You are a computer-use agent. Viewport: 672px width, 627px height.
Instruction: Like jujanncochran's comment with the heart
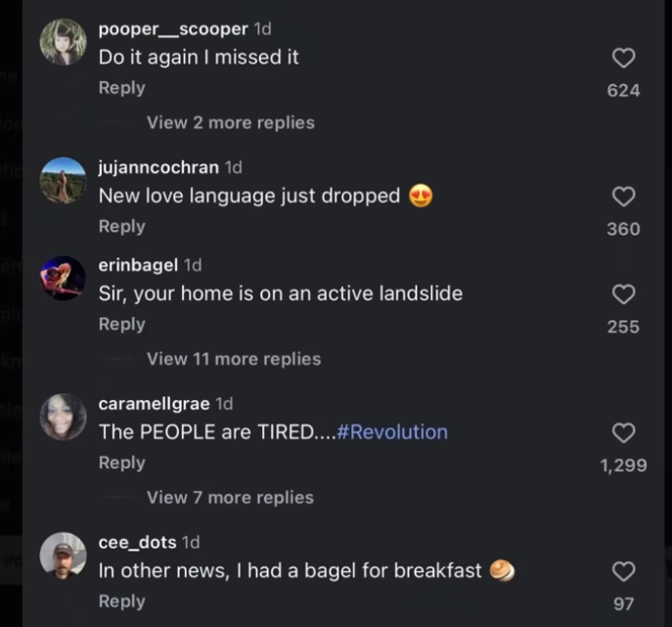[x=623, y=198]
